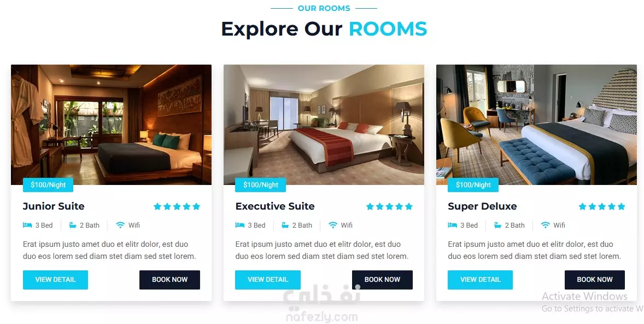This screenshot has height=324, width=644.
Task: Book the Executive Suite now
Action: tap(382, 280)
